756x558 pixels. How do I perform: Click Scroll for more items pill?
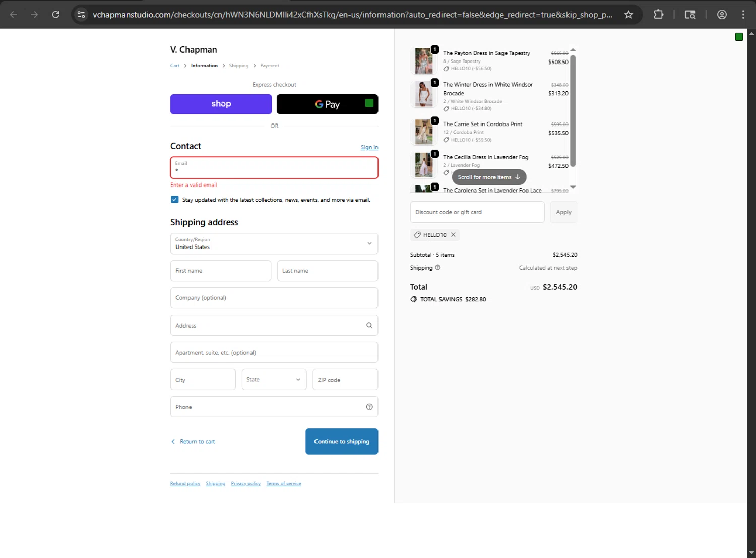489,177
